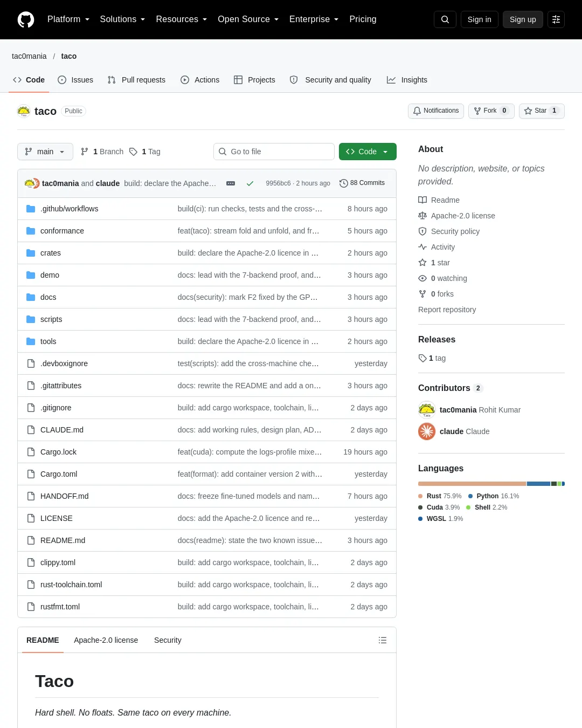
Task: Open the Activity pulse link
Action: coord(436,247)
